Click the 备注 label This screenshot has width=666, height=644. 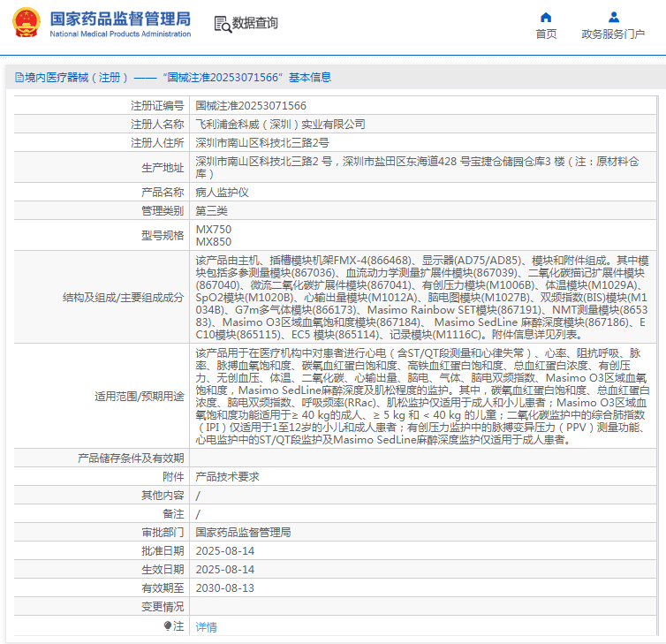point(173,514)
